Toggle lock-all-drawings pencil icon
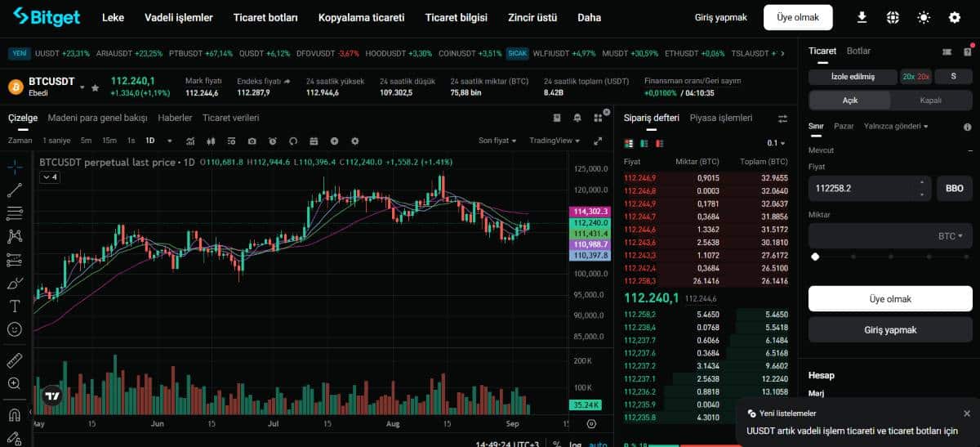 (15, 437)
